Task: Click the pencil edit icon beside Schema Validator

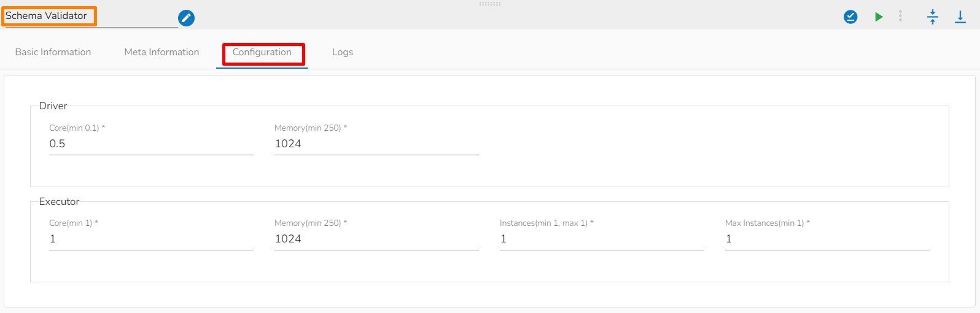Action: coord(186,18)
